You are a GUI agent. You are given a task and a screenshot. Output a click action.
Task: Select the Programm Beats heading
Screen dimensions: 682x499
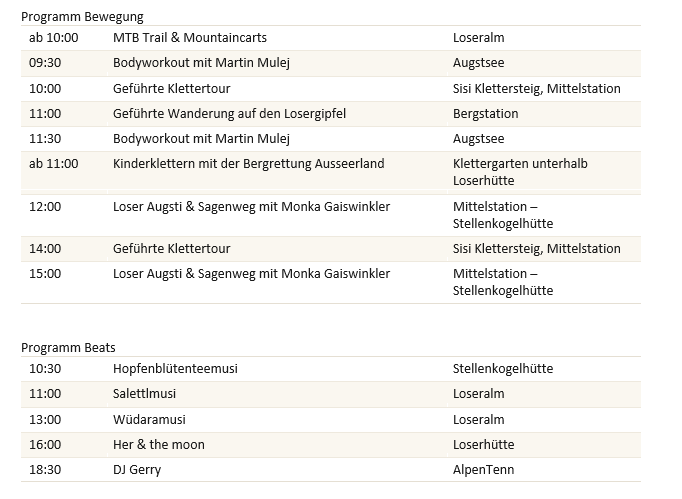click(68, 348)
